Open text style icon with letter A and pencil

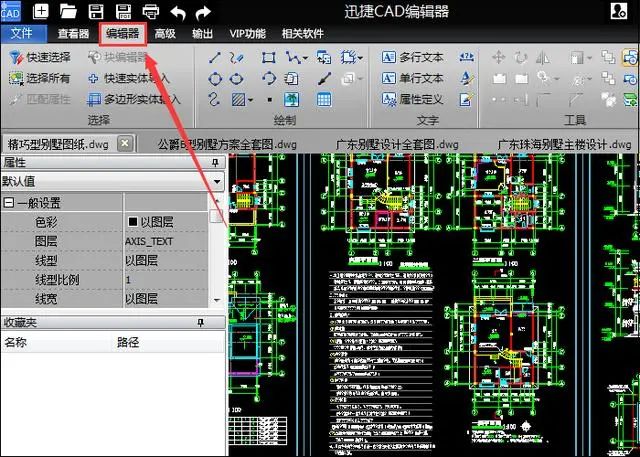coord(467,78)
